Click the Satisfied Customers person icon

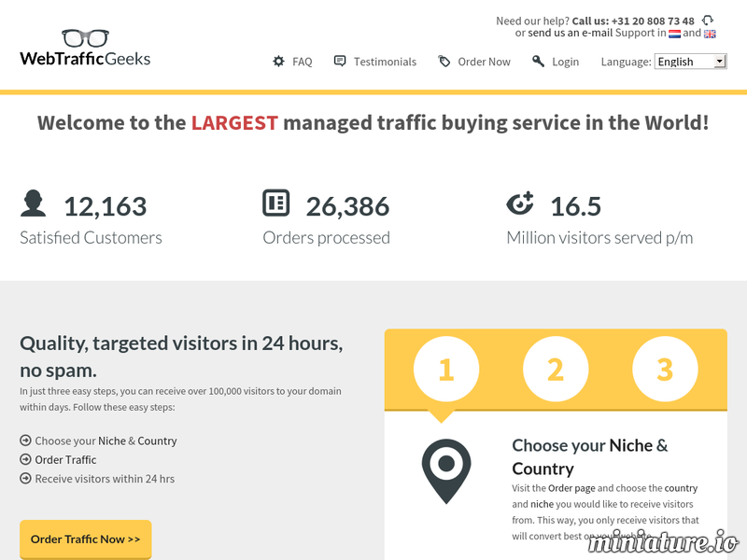pyautogui.click(x=33, y=202)
